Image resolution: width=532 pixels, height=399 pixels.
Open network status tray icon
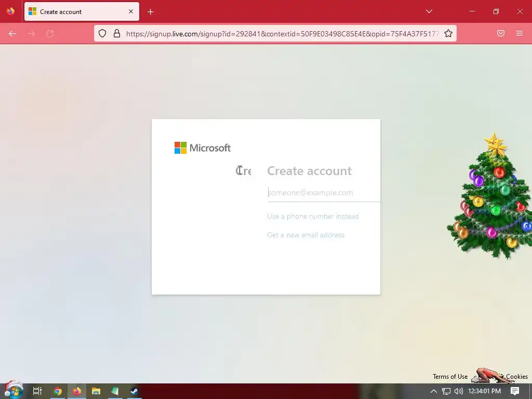(x=446, y=391)
